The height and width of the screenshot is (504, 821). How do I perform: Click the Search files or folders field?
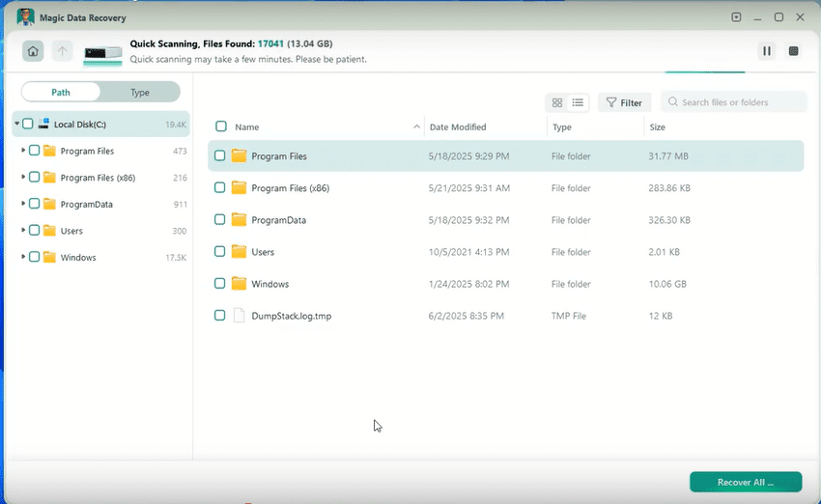coord(733,102)
